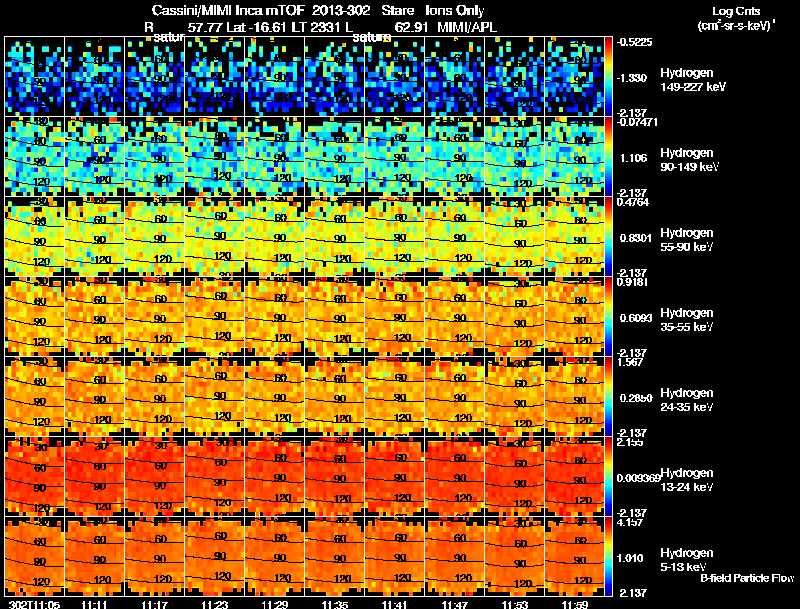This screenshot has width=800, height=609.
Task: Click the Hydrogen 13-24 keV row label
Action: 686,480
